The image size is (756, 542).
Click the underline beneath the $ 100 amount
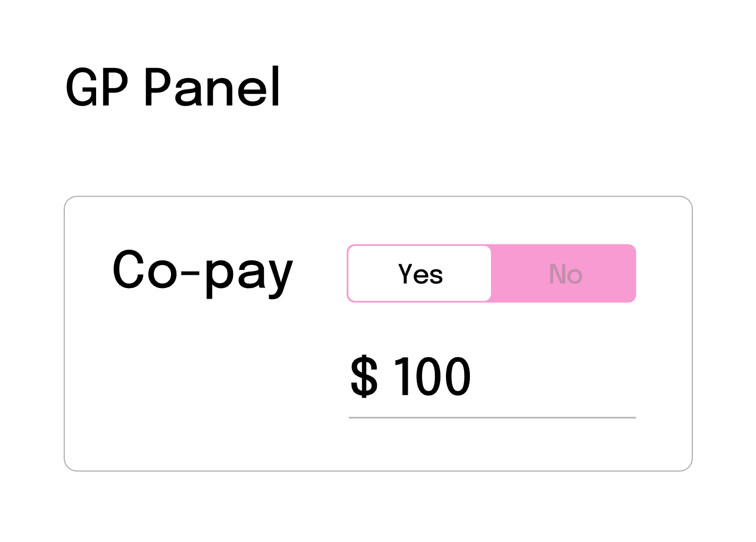pyautogui.click(x=492, y=418)
